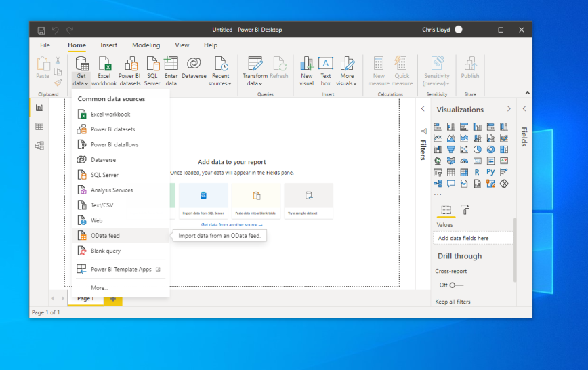
Task: Open the More visuals dropdown
Action: (347, 71)
